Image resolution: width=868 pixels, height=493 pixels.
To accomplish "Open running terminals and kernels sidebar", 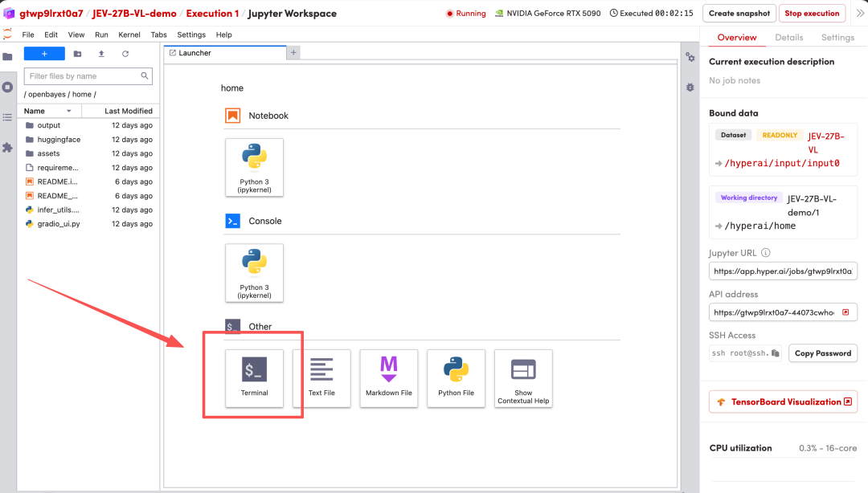I will [x=8, y=87].
